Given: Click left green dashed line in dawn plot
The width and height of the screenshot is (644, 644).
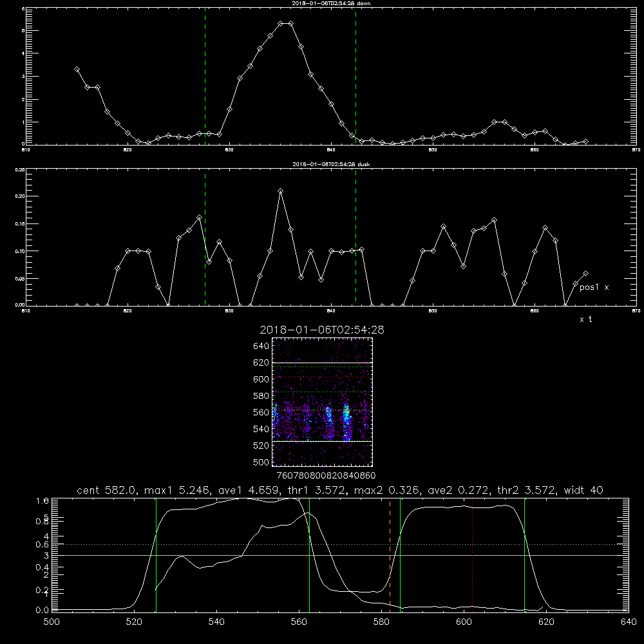Looking at the screenshot, I should coord(205,76).
